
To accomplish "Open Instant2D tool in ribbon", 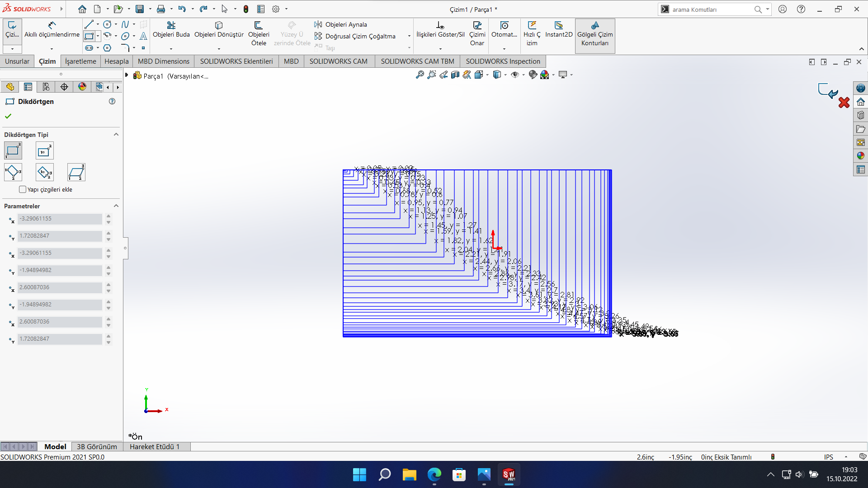I will (x=558, y=25).
